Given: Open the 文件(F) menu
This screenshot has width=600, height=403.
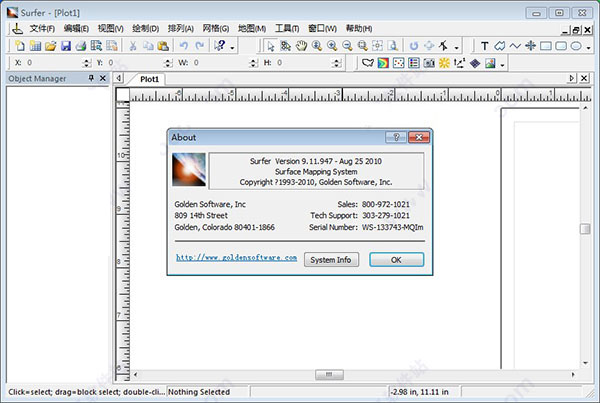Looking at the screenshot, I should pos(42,28).
